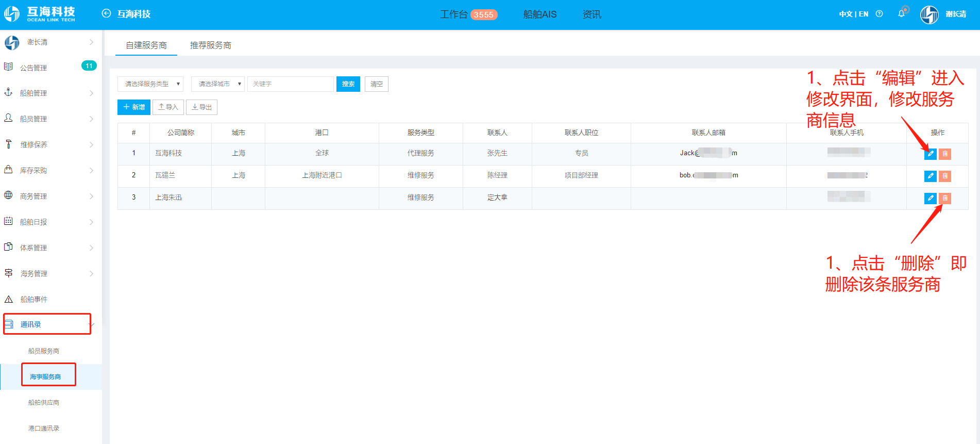Expand 库存采购 chevron arrow
The image size is (980, 444).
click(91, 171)
